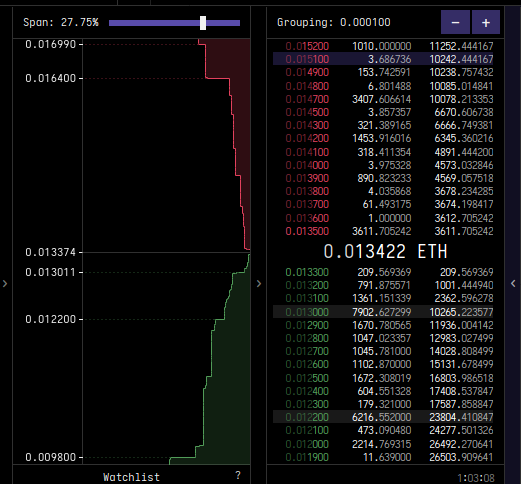Increase grouping with the plus button
Image resolution: width=521 pixels, height=484 pixels.
click(x=486, y=22)
